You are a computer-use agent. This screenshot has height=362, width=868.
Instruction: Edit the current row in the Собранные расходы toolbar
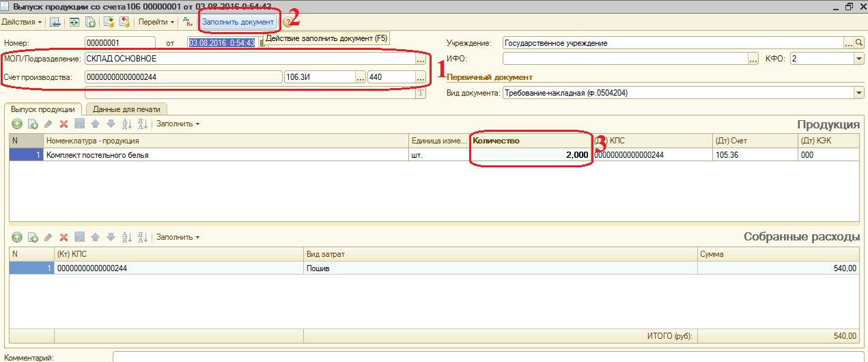[x=48, y=237]
